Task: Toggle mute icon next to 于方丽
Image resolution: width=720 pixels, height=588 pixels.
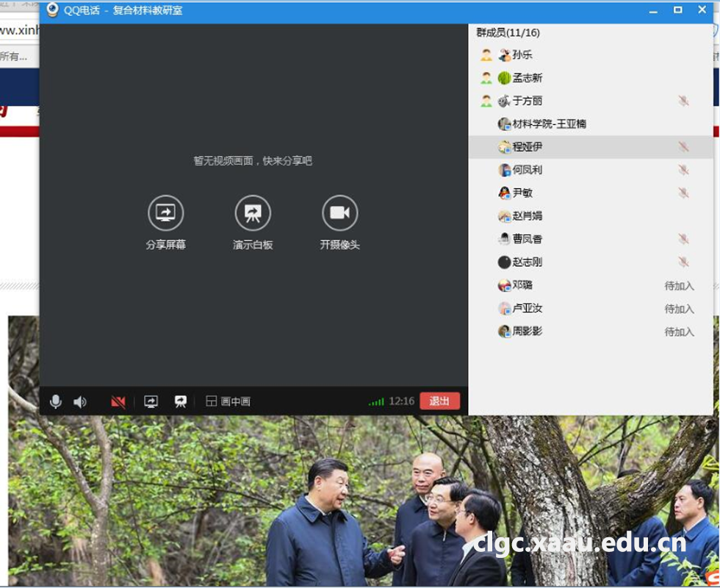Action: [683, 101]
